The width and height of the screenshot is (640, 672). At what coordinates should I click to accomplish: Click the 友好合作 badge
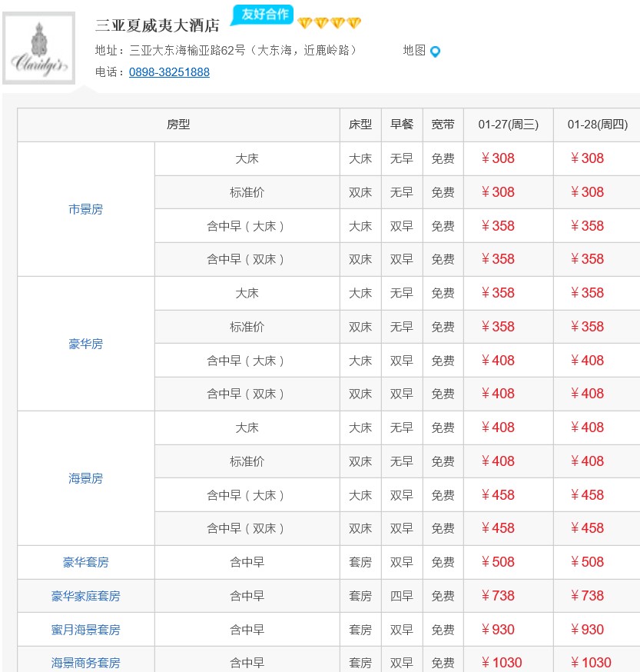coord(264,15)
